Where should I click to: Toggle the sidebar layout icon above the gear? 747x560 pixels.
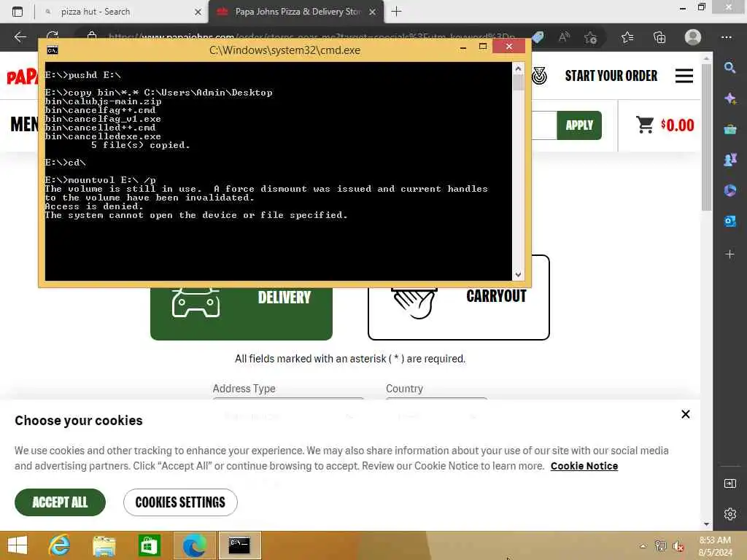pos(729,483)
